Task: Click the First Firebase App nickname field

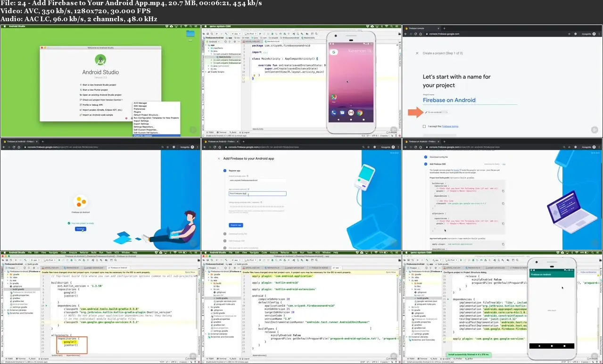Action: (x=257, y=193)
